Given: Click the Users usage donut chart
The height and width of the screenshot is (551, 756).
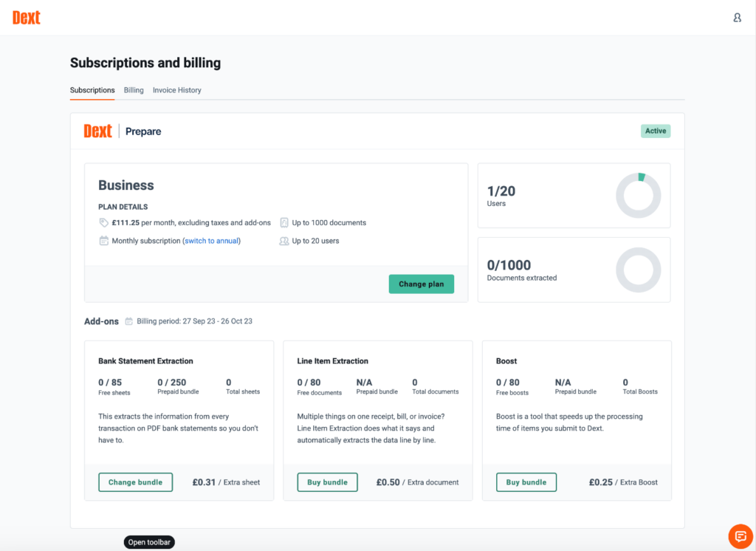Looking at the screenshot, I should [639, 196].
